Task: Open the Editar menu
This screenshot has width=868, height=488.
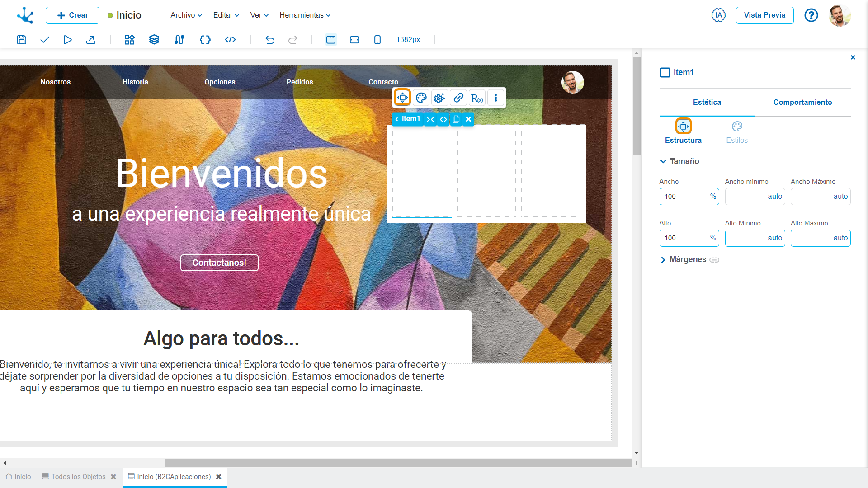Action: pos(226,15)
